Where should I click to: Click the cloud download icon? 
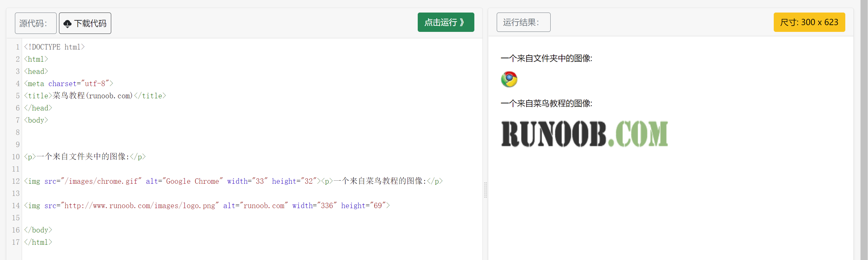pos(67,24)
